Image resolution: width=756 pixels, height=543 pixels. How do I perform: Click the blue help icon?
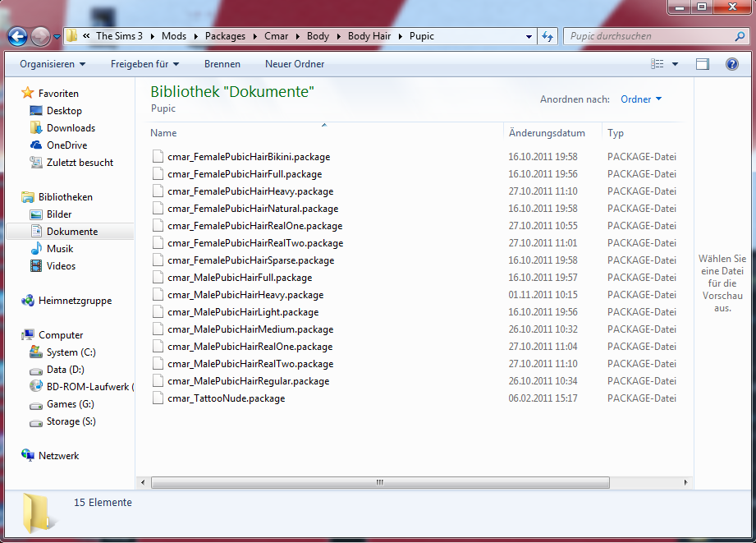[732, 64]
